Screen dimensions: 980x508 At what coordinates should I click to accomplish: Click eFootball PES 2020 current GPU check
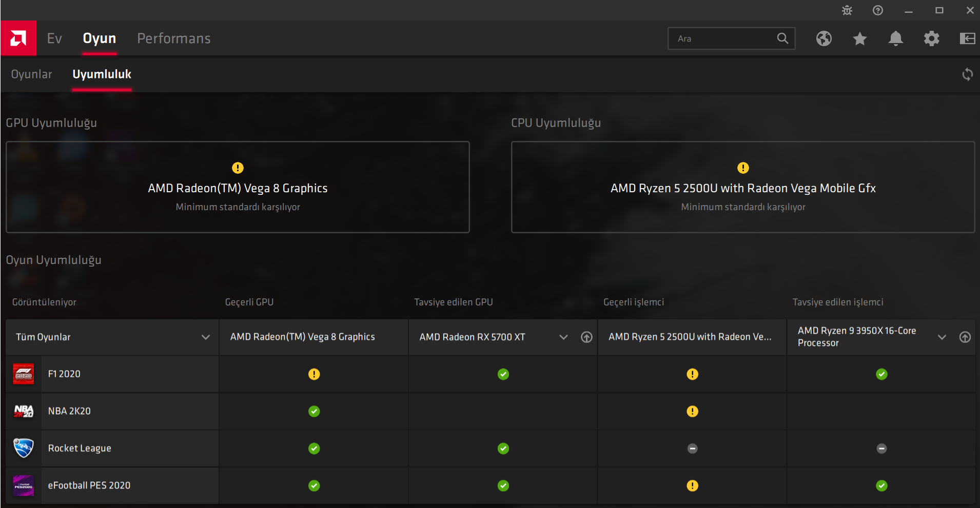(314, 485)
